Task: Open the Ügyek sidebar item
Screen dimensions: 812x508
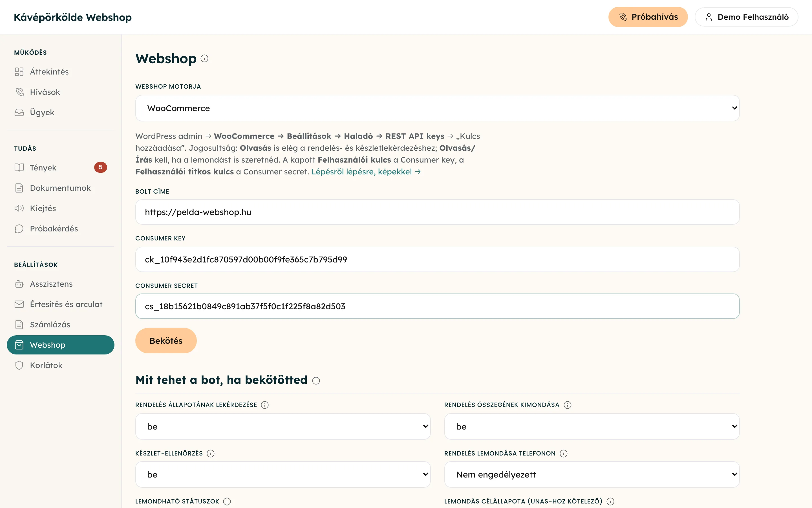Action: (x=60, y=112)
